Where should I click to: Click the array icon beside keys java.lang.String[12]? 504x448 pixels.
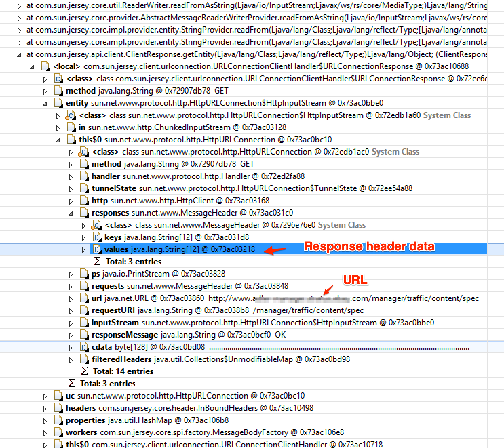(97, 237)
